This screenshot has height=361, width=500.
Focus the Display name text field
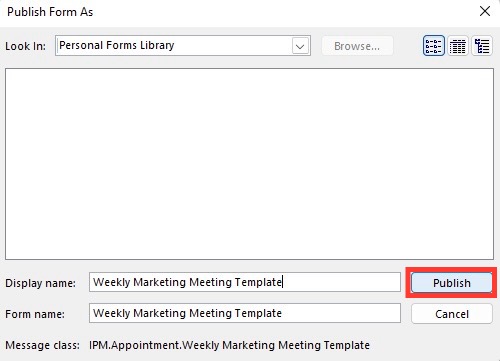(245, 282)
